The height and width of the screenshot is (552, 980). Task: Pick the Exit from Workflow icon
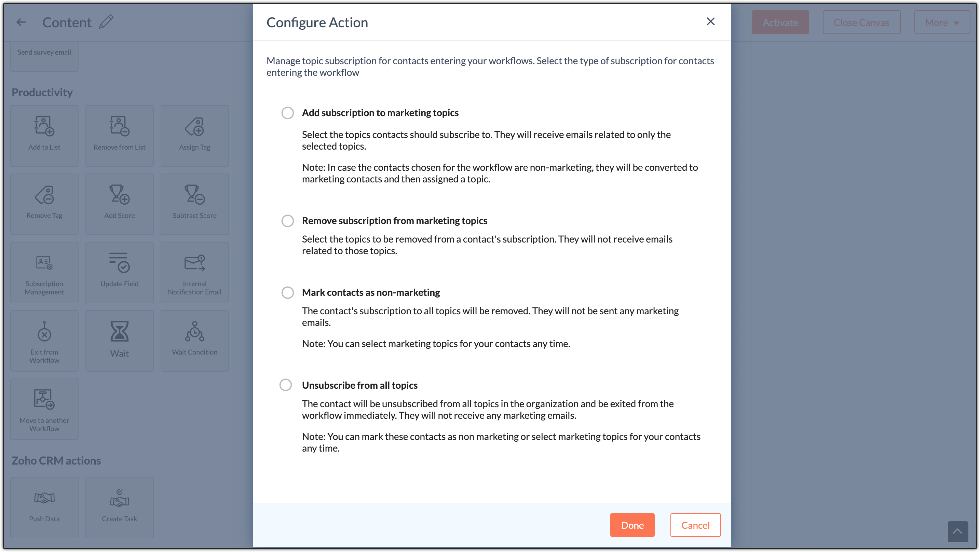[x=44, y=331]
